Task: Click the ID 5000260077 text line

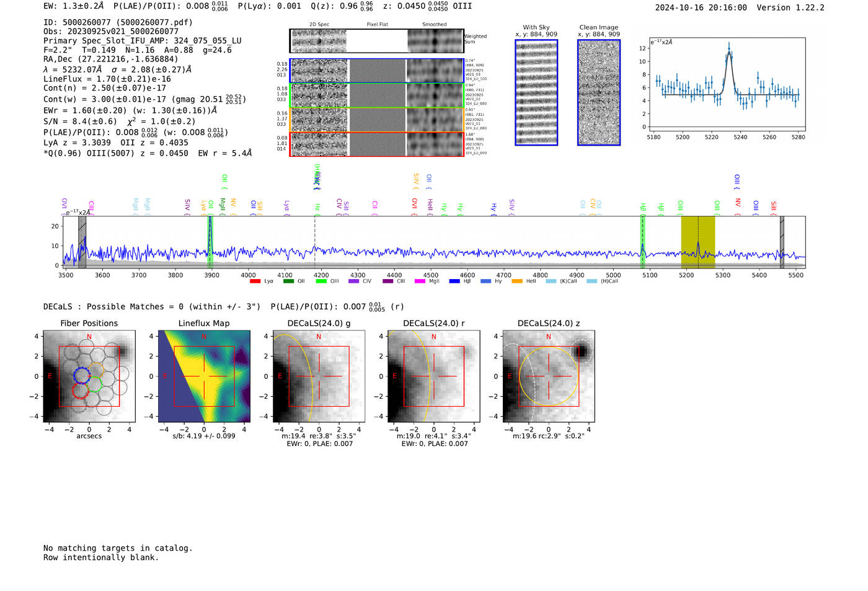Action: [118, 22]
